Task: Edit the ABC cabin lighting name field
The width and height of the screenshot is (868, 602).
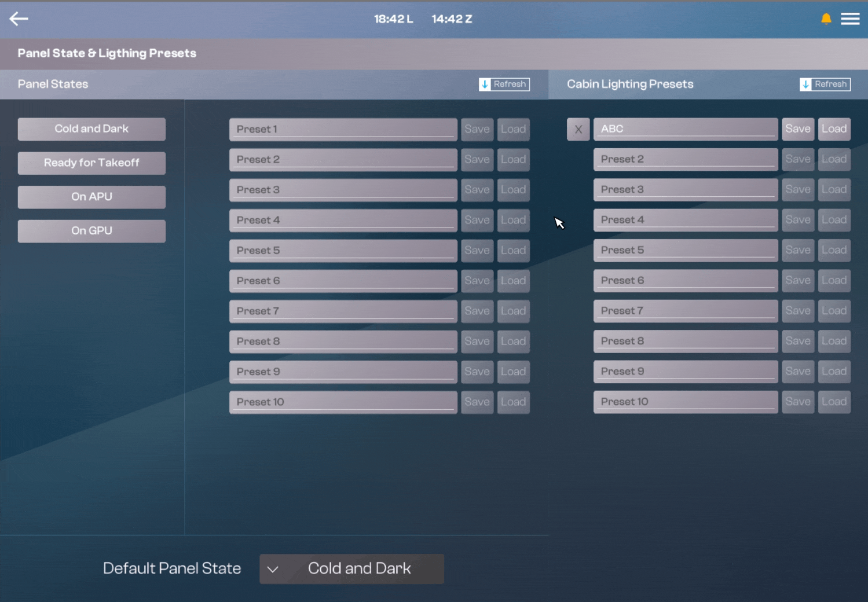Action: point(686,129)
